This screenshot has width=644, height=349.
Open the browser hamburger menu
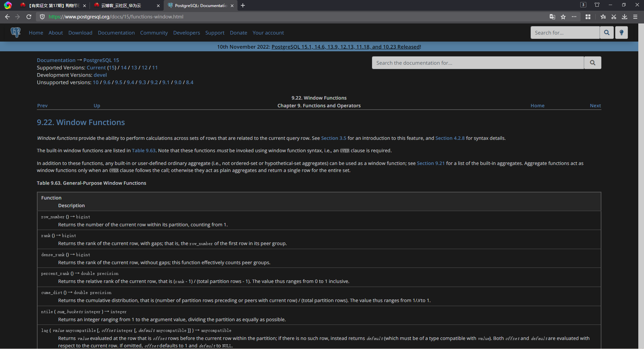click(x=635, y=17)
